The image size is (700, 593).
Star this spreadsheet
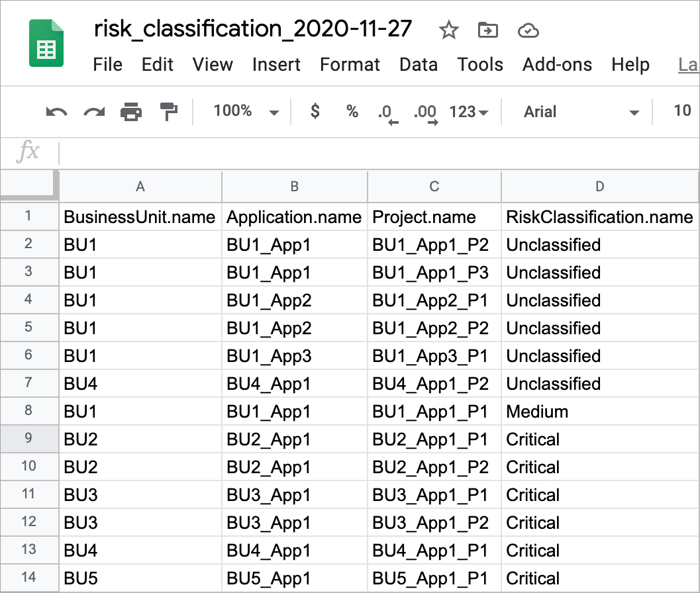click(x=448, y=30)
